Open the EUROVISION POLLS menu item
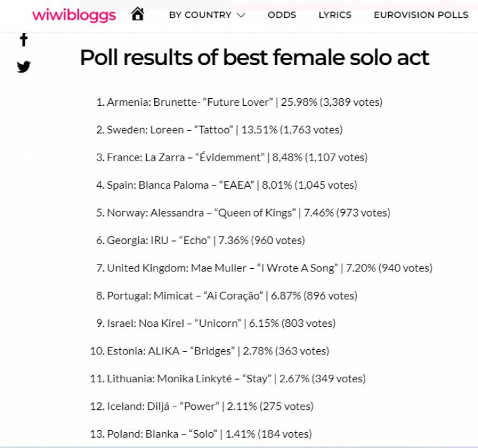The image size is (478, 448). pyautogui.click(x=421, y=15)
